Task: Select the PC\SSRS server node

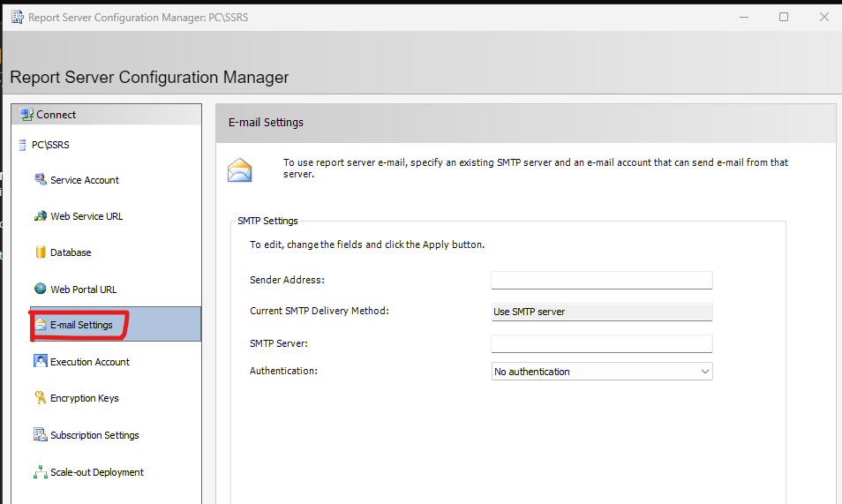Action: click(50, 145)
